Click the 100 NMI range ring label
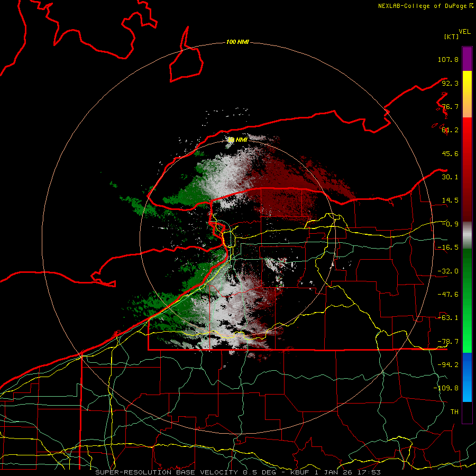The height and width of the screenshot is (476, 476). click(x=237, y=42)
